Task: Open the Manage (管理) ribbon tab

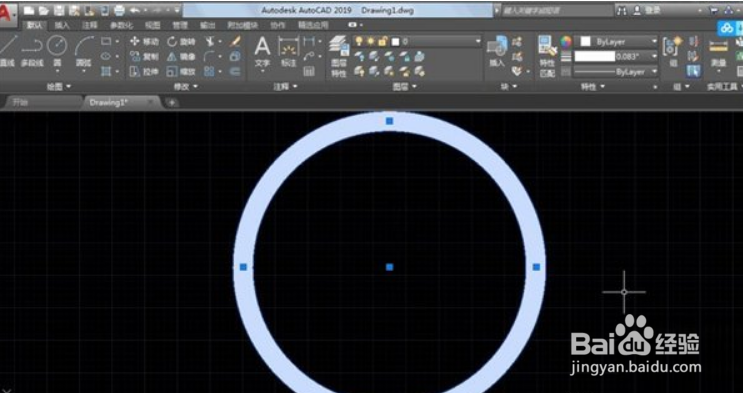Action: click(x=180, y=26)
